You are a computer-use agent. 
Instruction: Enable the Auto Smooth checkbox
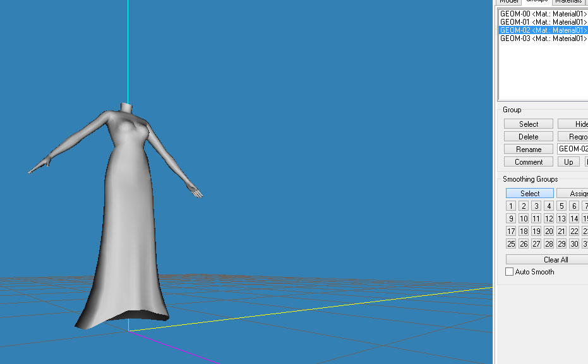click(x=510, y=271)
